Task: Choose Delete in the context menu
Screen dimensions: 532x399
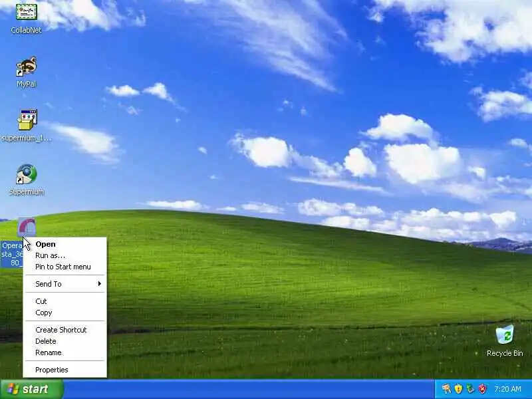Action: click(65, 341)
